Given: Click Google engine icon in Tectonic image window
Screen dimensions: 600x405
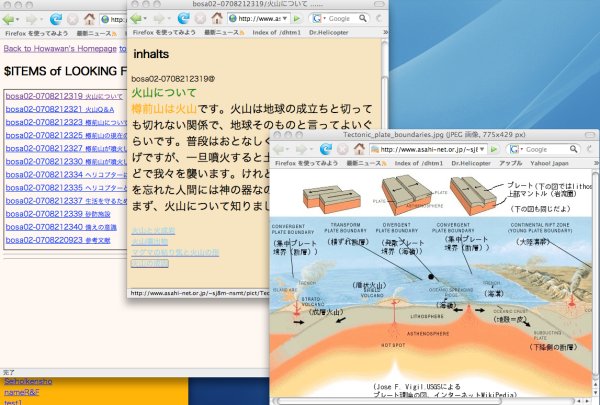Looking at the screenshot, I should pos(514,149).
